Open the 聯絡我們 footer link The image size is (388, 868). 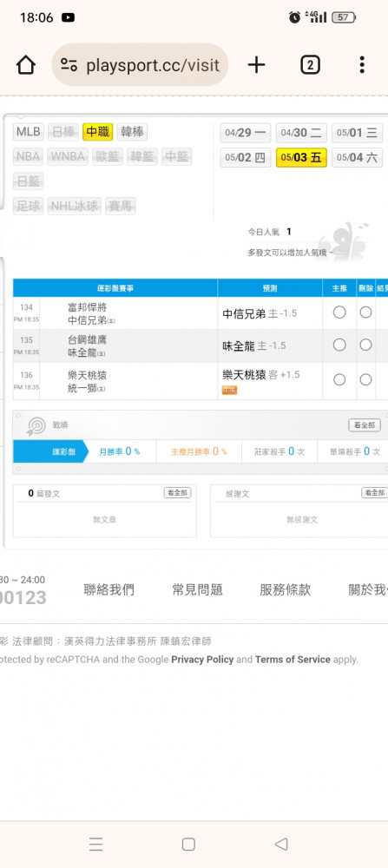109,589
